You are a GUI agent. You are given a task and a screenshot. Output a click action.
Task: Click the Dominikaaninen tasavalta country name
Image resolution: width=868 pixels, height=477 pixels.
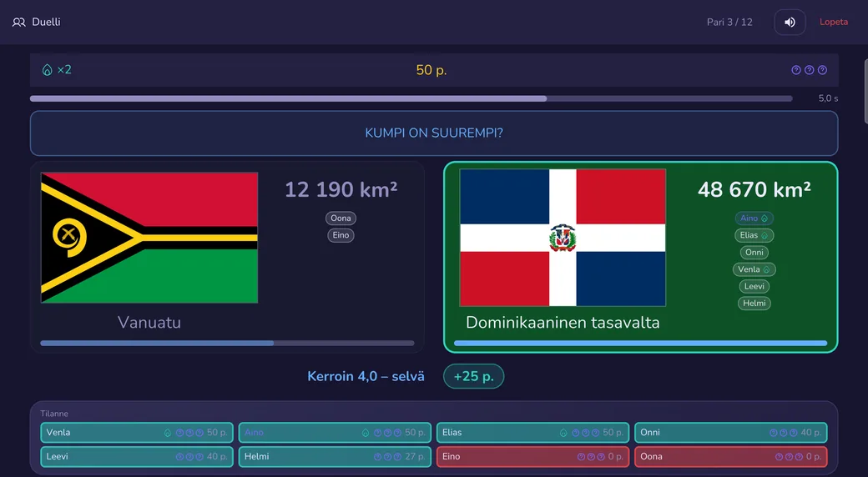pos(563,323)
